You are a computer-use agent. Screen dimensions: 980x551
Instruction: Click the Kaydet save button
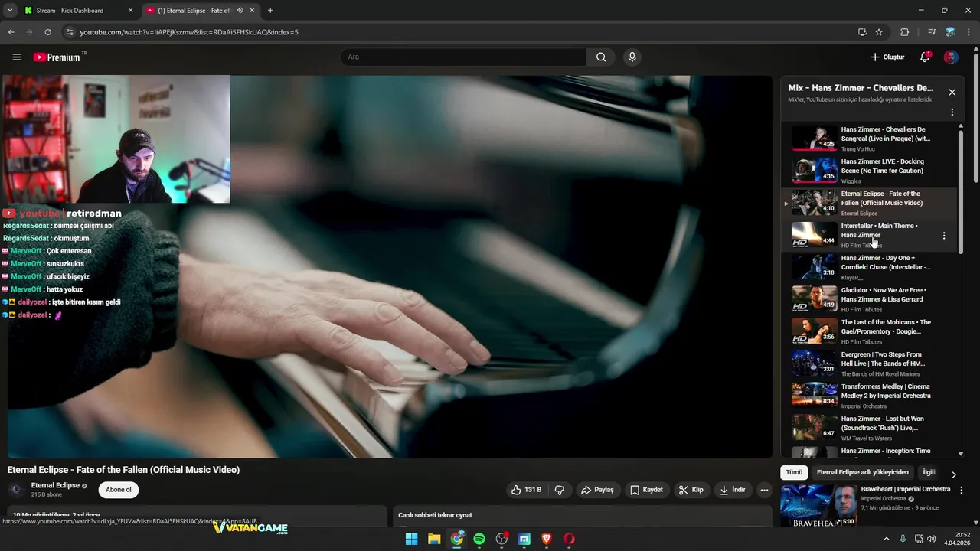[646, 490]
